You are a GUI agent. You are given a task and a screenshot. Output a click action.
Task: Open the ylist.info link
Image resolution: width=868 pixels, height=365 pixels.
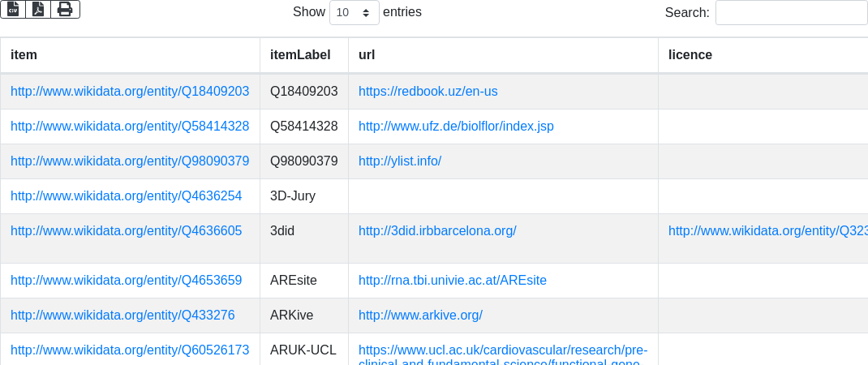[x=400, y=161]
